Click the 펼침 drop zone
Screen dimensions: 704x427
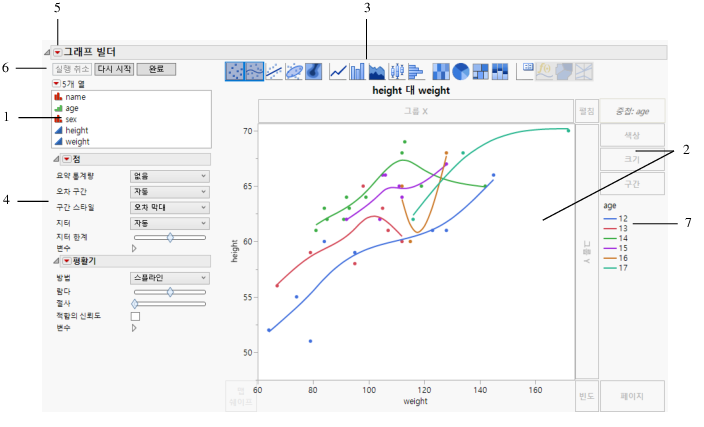587,111
